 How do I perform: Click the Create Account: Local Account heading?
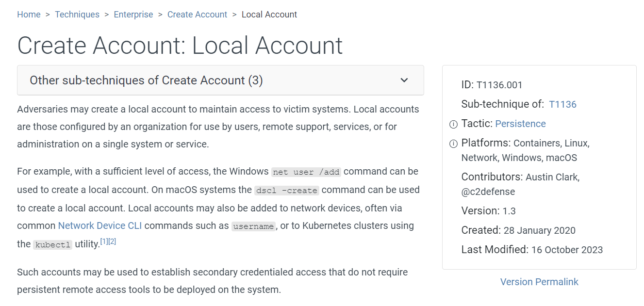(x=180, y=46)
